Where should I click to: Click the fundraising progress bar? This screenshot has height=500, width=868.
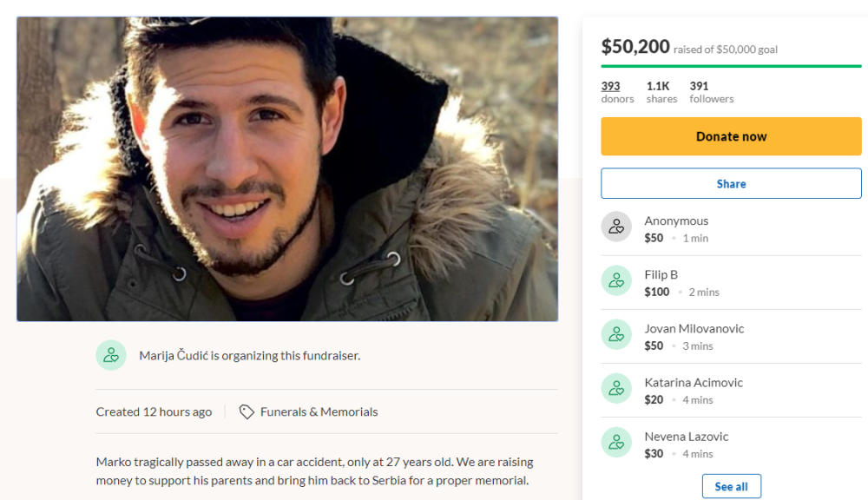(x=731, y=65)
